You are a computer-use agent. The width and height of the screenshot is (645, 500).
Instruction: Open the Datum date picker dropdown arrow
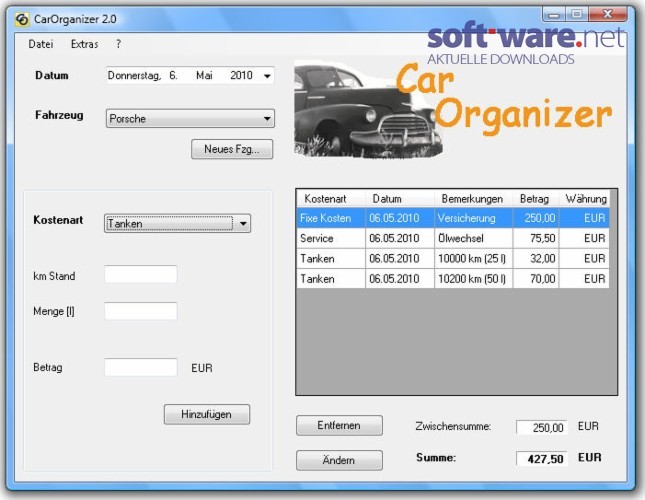267,76
